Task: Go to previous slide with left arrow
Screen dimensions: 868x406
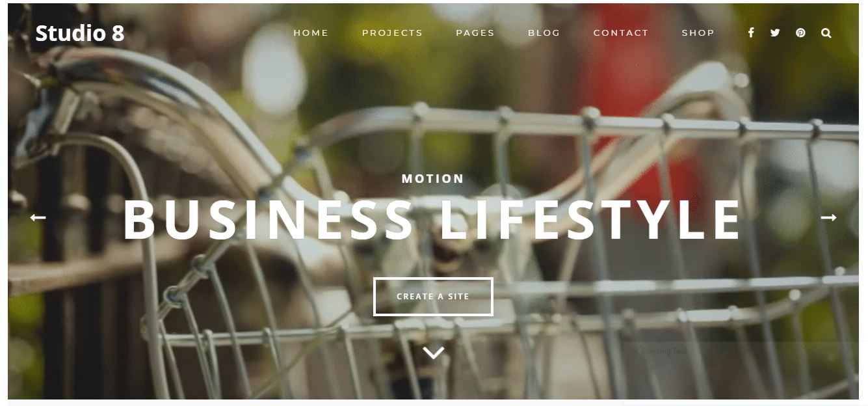Action: 38,217
